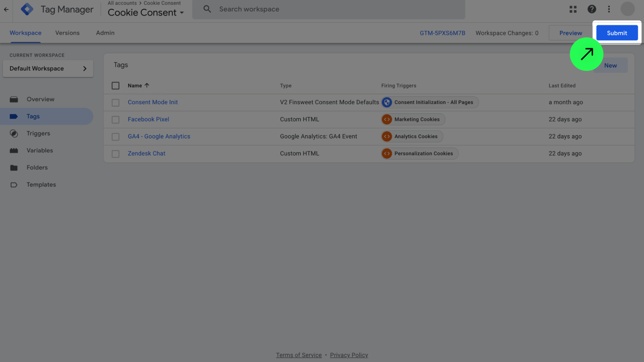Tick the select-all tags checkbox
Image resolution: width=644 pixels, height=362 pixels.
tap(115, 86)
